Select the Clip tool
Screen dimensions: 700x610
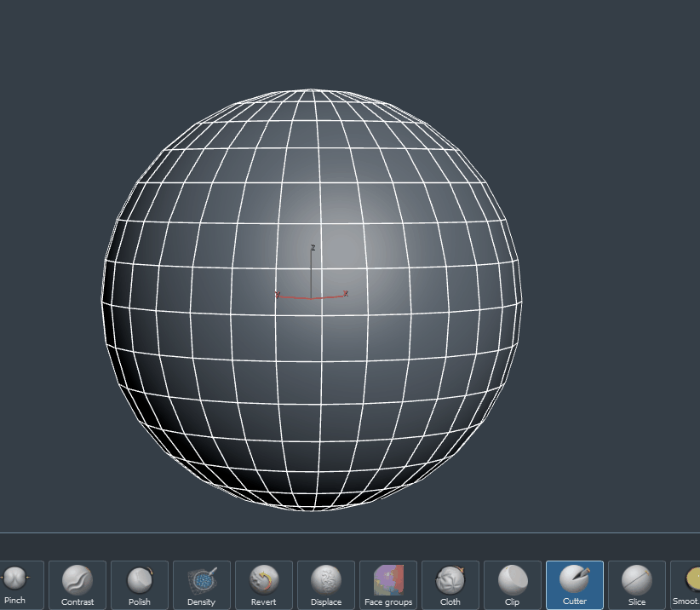[x=513, y=585]
